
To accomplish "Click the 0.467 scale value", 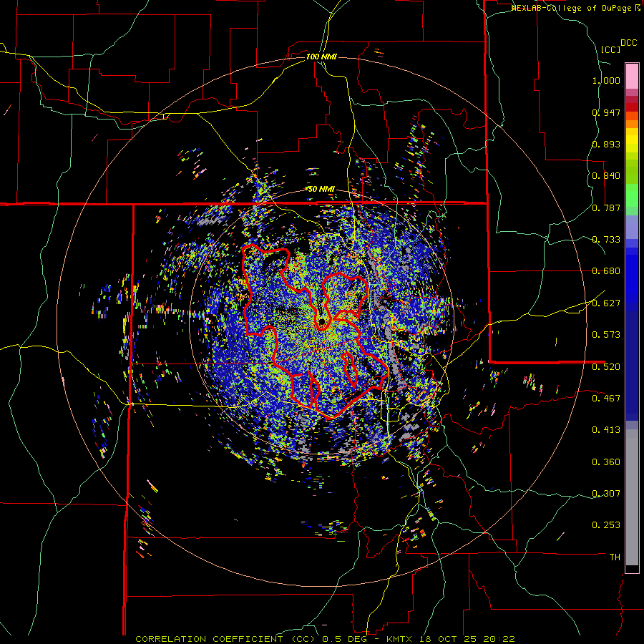I will tap(606, 399).
